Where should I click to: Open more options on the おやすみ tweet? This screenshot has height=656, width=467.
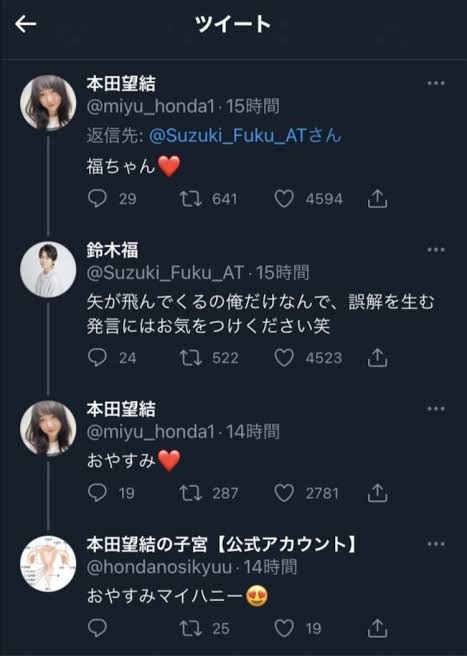pyautogui.click(x=436, y=409)
